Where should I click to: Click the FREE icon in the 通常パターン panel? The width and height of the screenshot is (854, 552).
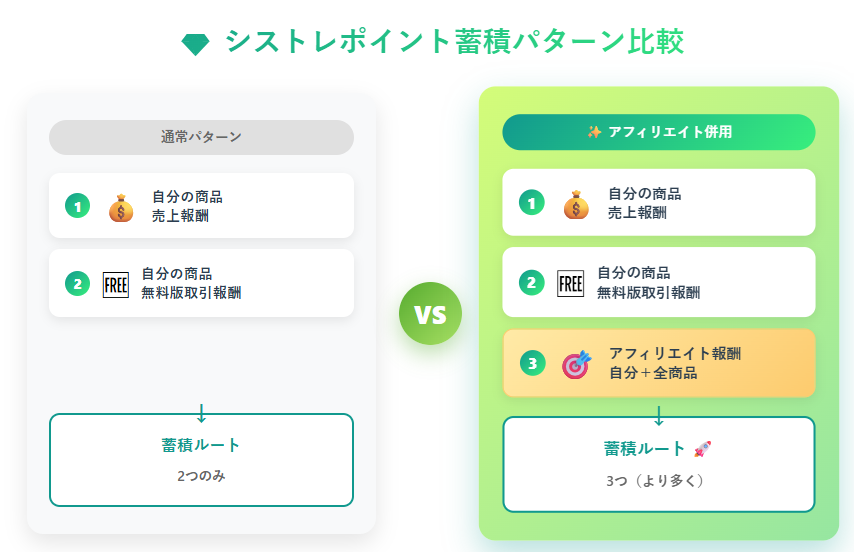[117, 284]
